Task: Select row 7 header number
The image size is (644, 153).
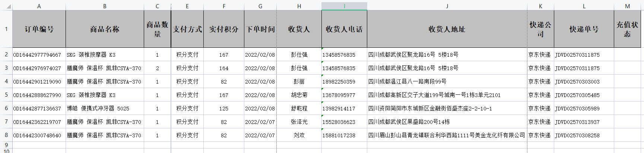Action: coord(6,122)
